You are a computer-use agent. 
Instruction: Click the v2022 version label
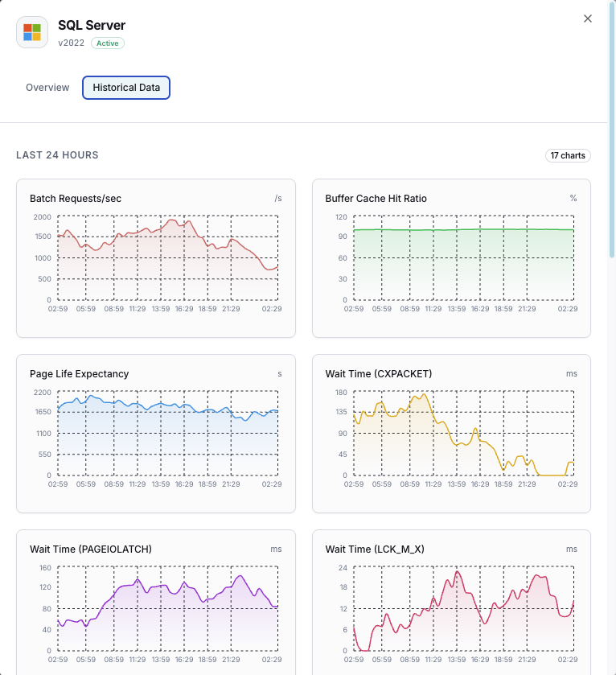tap(70, 43)
